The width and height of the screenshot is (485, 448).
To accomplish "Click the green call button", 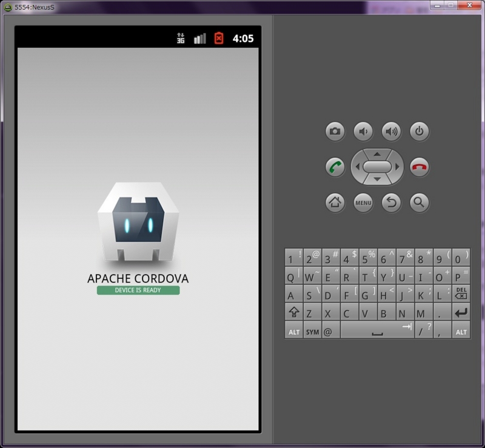I will (x=335, y=167).
